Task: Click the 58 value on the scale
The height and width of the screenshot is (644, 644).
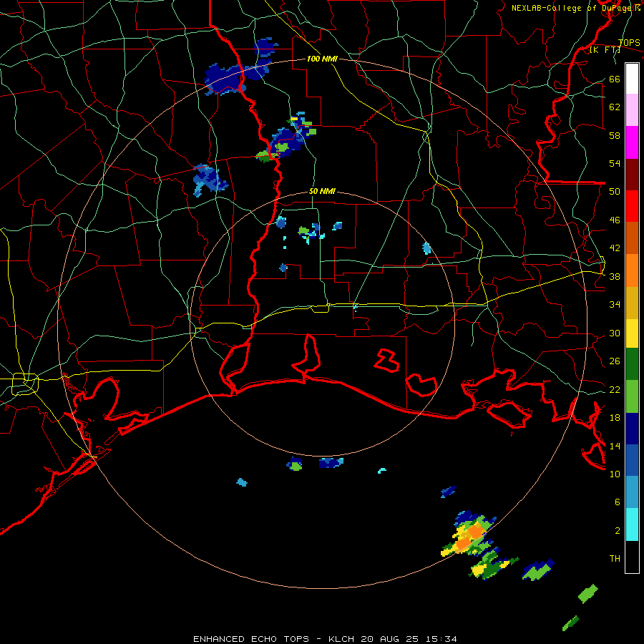Action: pos(615,135)
